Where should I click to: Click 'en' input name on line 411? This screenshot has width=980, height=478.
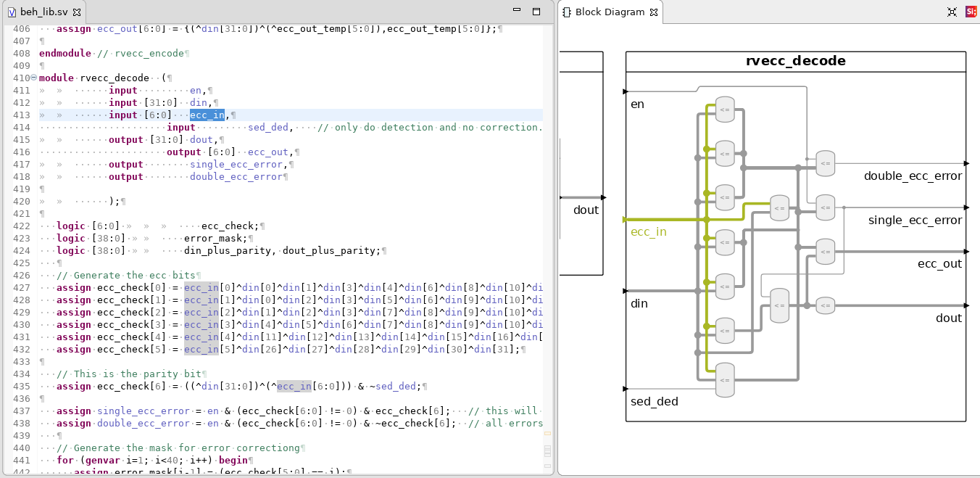tap(196, 90)
